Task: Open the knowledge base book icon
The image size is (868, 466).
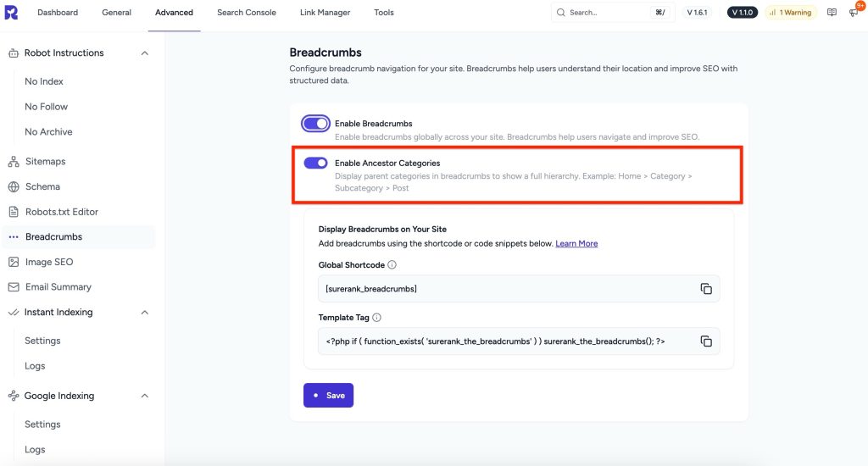Action: tap(832, 13)
